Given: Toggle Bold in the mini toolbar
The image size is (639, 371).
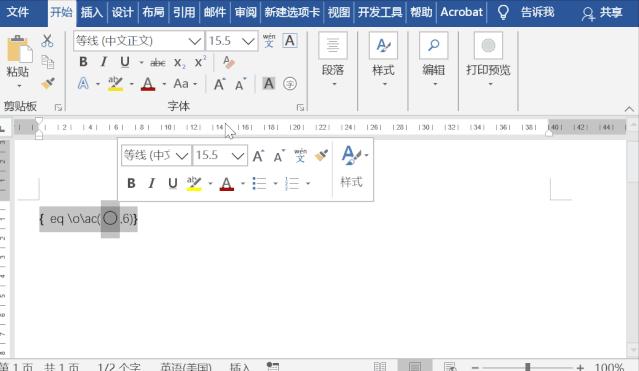Looking at the screenshot, I should tap(131, 183).
